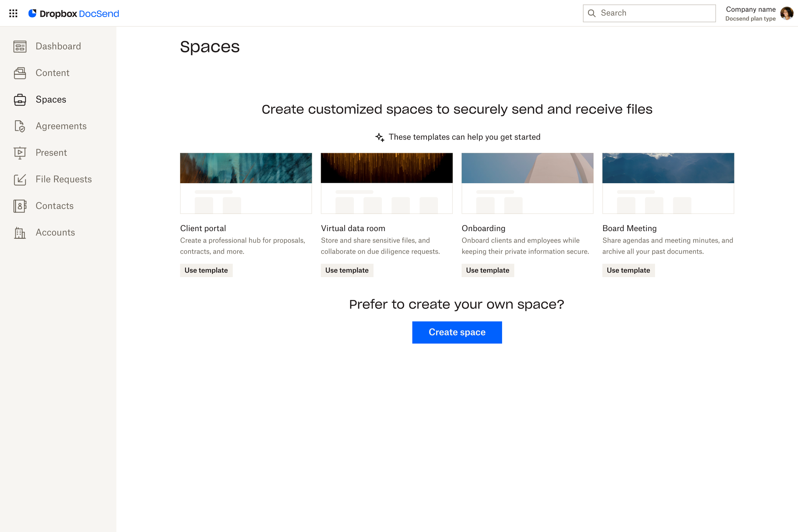Open the Client portal template thumbnail
Screen dimensions: 798x532
246,183
